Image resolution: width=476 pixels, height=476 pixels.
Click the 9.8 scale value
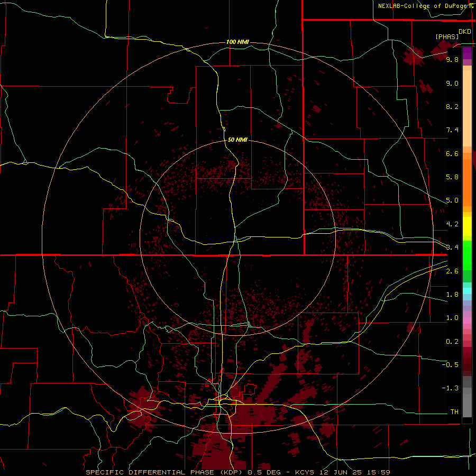click(x=452, y=60)
